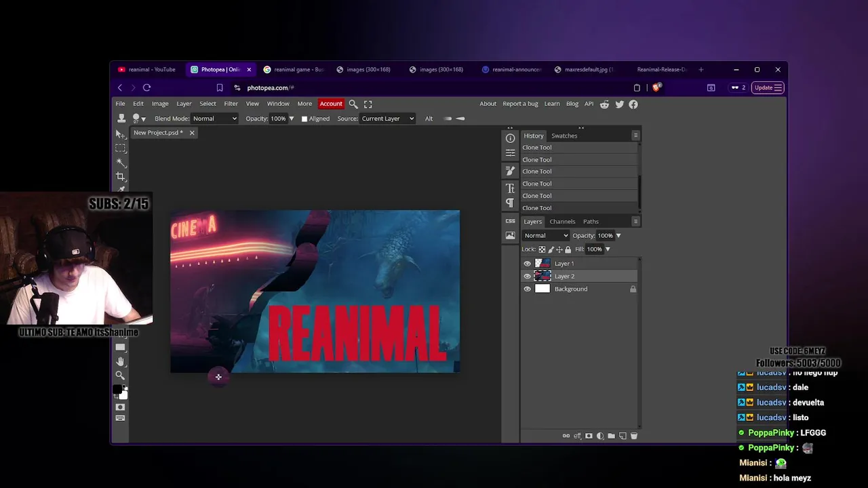Screen dimensions: 868x488
Task: Open the CSS panel icon
Action: pos(510,221)
